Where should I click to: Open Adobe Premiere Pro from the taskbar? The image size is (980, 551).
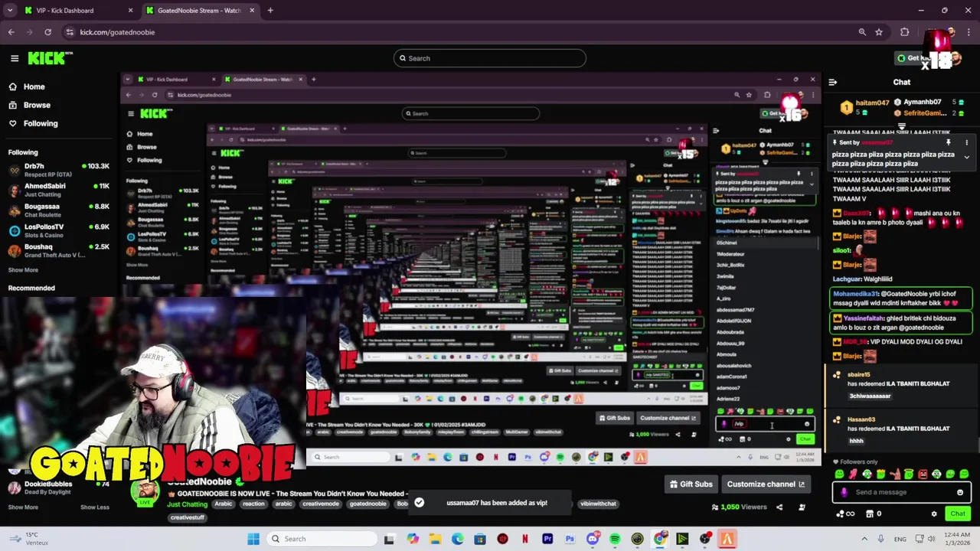(547, 539)
